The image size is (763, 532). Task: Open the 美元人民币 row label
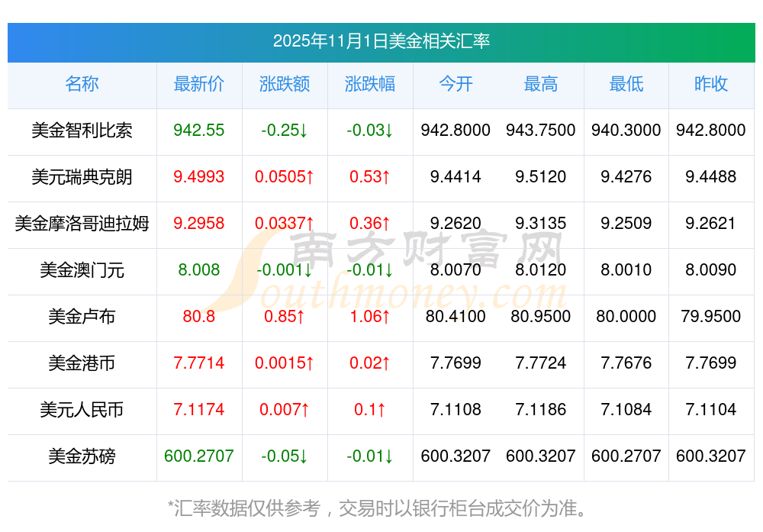pyautogui.click(x=82, y=410)
